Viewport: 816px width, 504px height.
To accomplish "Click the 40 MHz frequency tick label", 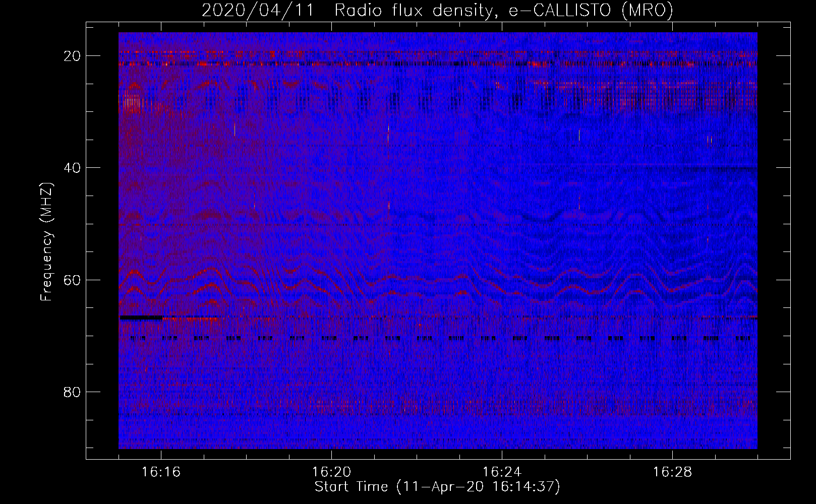I will pos(72,168).
